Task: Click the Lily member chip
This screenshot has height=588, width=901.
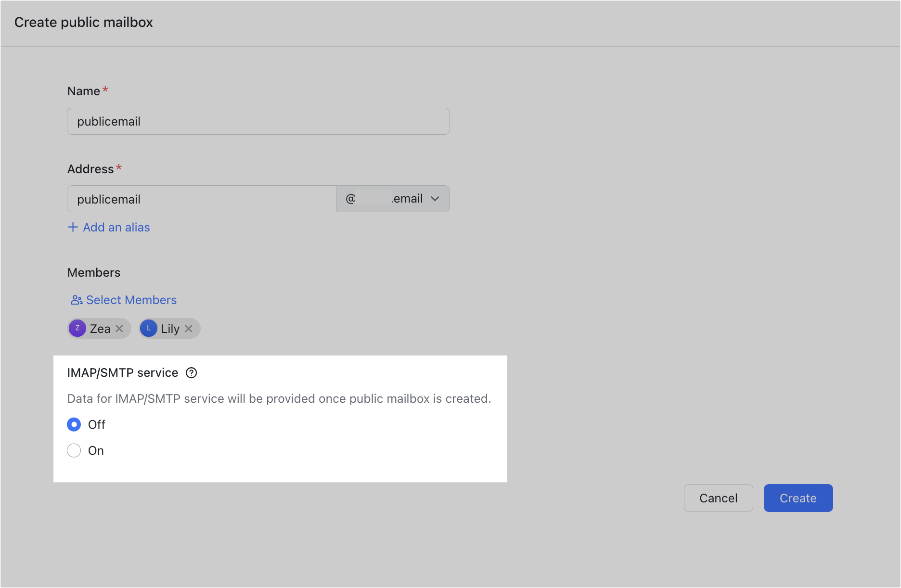Action: [168, 328]
